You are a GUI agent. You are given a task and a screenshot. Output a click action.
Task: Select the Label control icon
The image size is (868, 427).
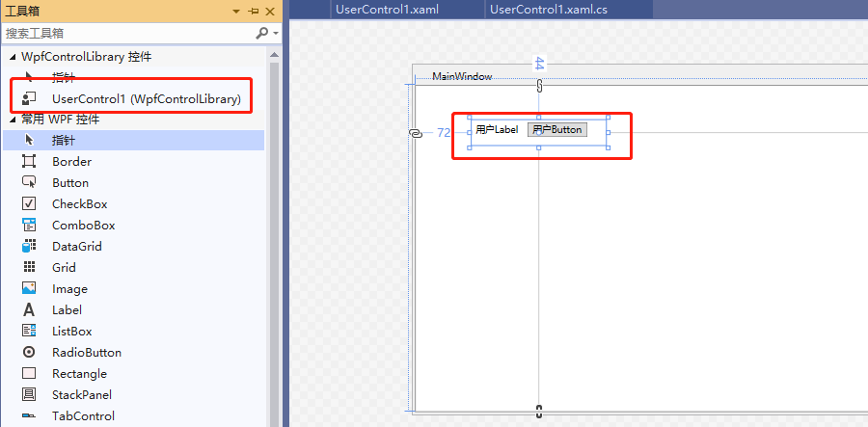tap(29, 309)
